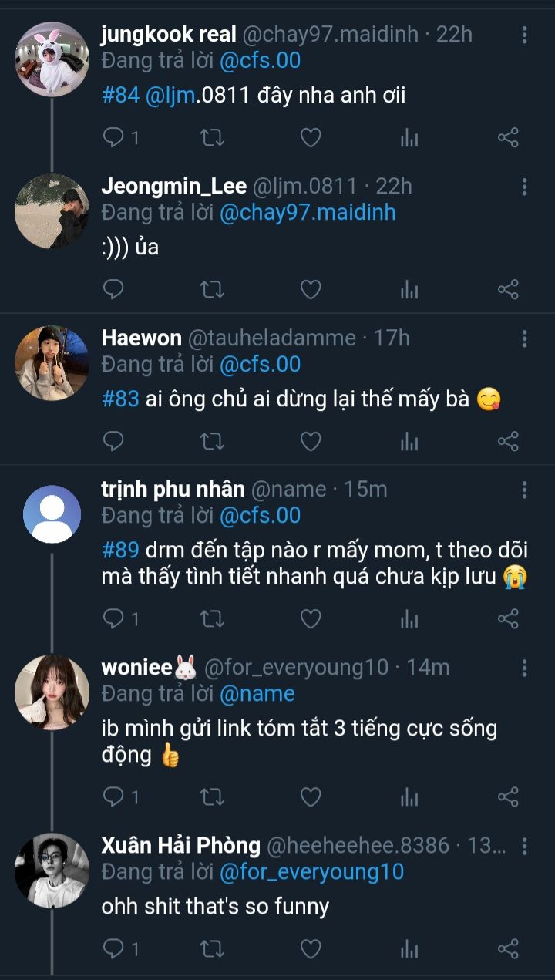Retweet woniee's reply tweet
Viewport: 555px width, 980px height.
(x=212, y=796)
